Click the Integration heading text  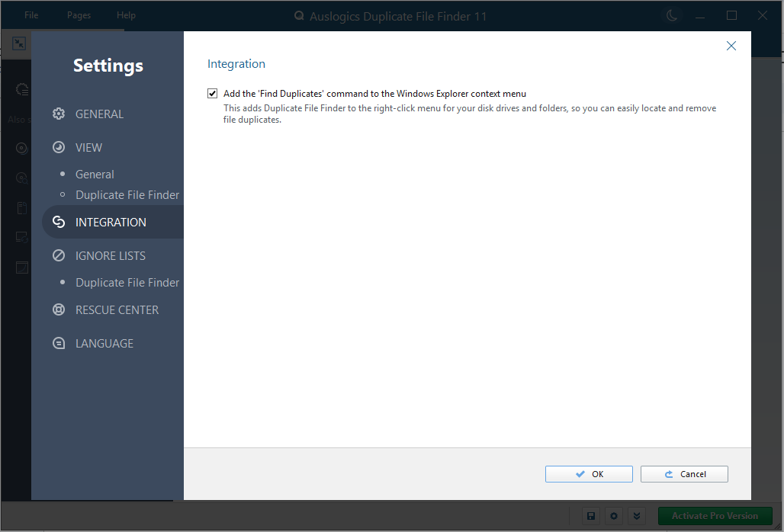point(236,64)
